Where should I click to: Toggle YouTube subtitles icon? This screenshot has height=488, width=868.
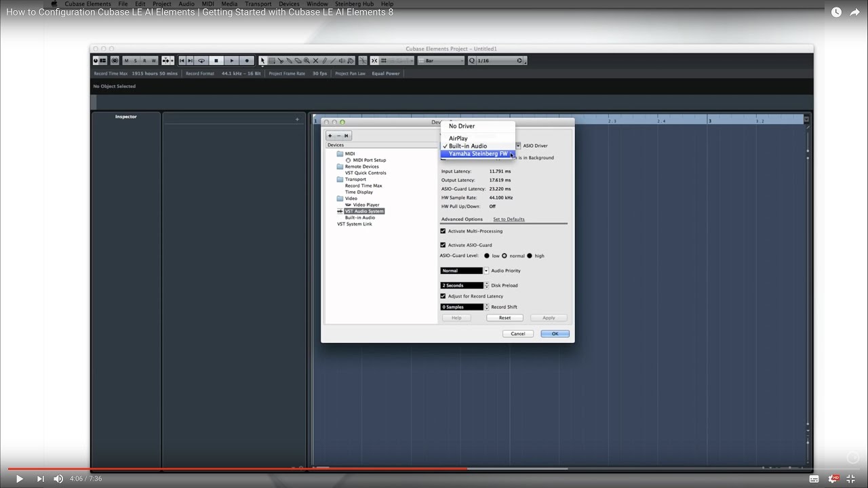814,479
